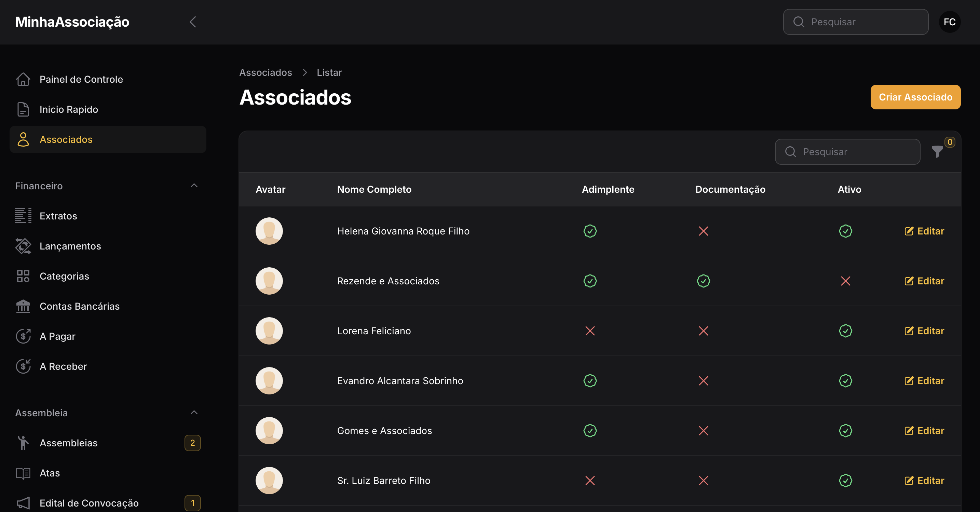Open the Extratos statement icon
This screenshot has width=980, height=512.
23,215
